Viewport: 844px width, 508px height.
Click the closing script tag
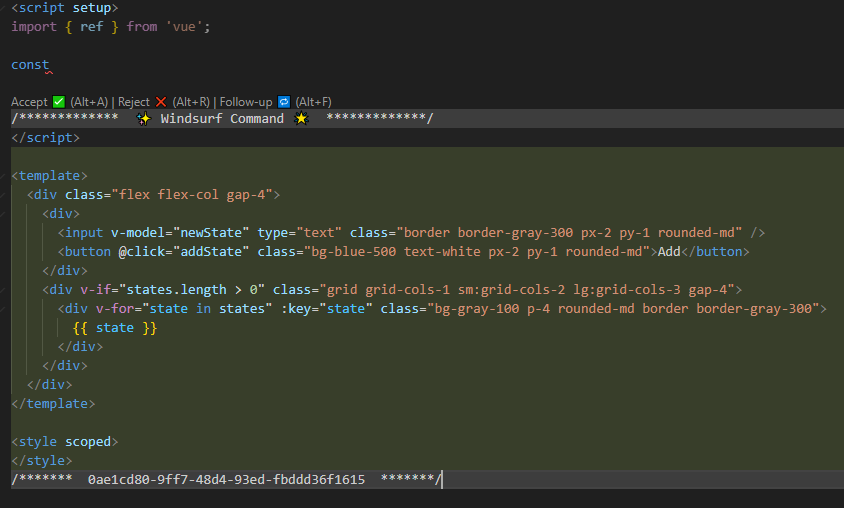point(45,138)
